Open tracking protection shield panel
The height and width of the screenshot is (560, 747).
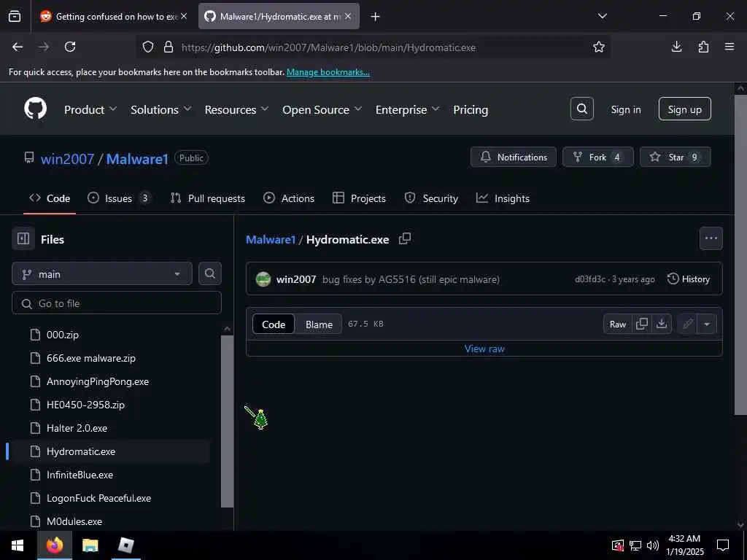(x=148, y=47)
